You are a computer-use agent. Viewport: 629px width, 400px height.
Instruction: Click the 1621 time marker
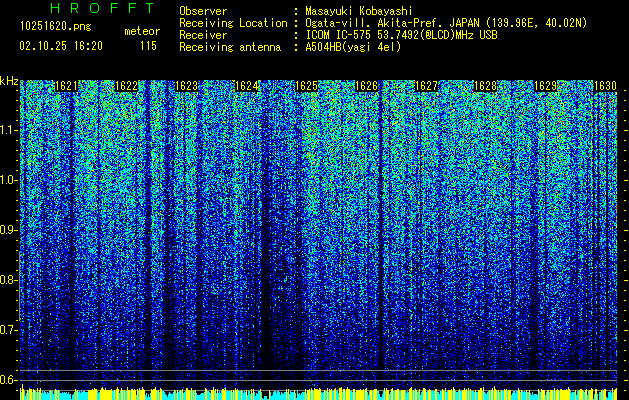pyautogui.click(x=66, y=86)
